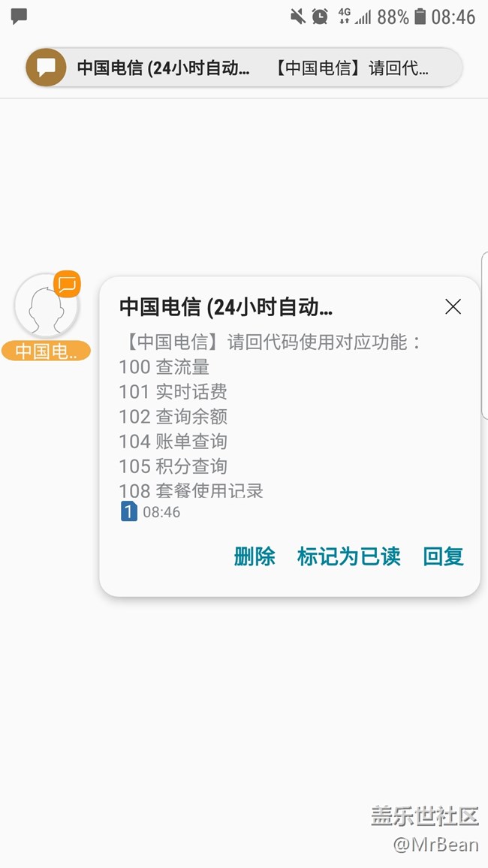Tap the orange chat badge on the avatar
The image size is (488, 868).
point(68,285)
